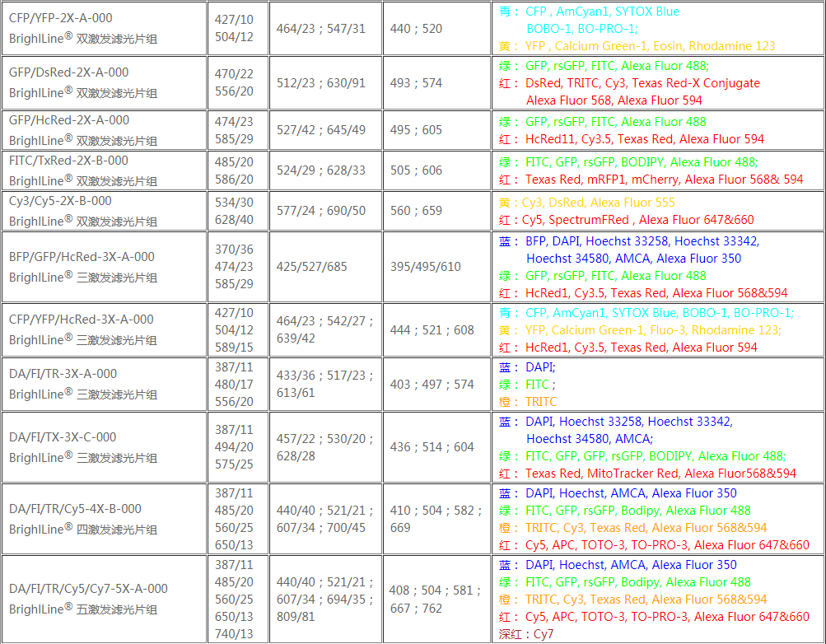This screenshot has width=826, height=644.
Task: Click the yellow line Cy3, DsRed, Alexa Fluor 555
Action: [x=587, y=203]
